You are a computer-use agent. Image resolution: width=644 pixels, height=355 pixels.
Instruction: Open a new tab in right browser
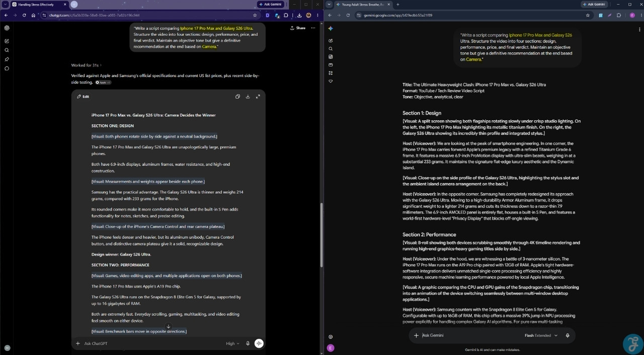pos(397,5)
